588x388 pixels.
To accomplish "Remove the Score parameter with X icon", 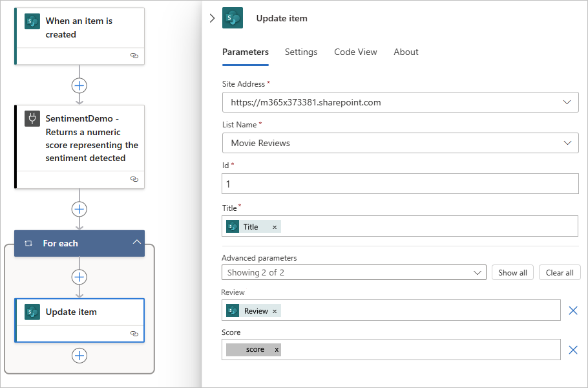I will [572, 350].
